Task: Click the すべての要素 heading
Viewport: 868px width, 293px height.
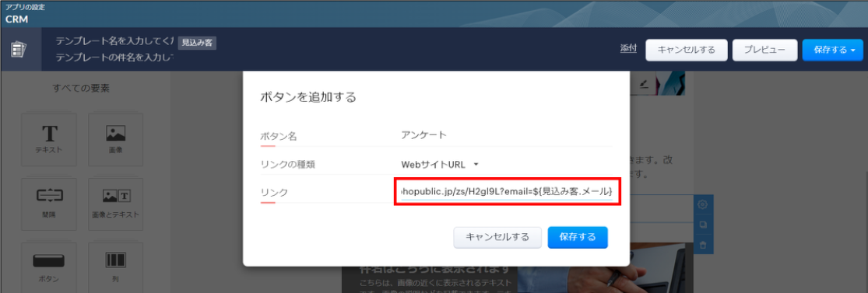Action: 82,88
